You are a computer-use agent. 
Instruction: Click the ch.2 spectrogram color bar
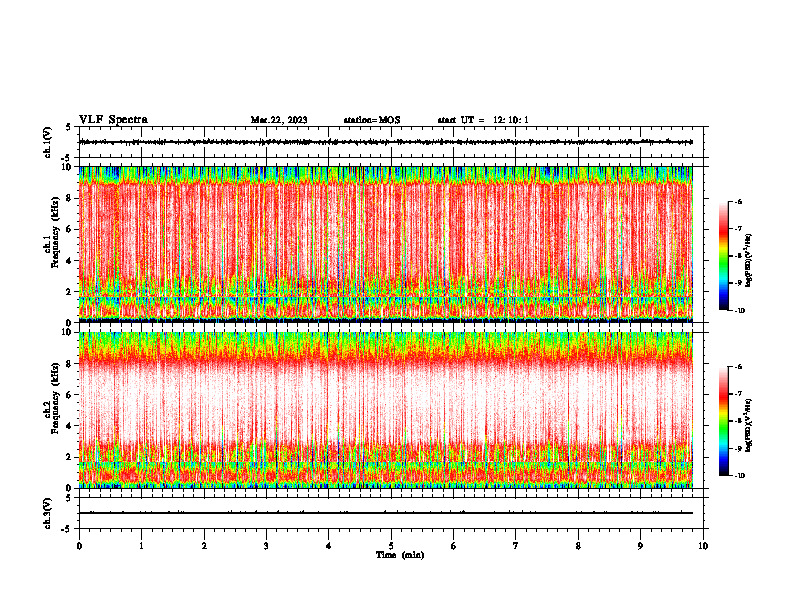coord(723,421)
